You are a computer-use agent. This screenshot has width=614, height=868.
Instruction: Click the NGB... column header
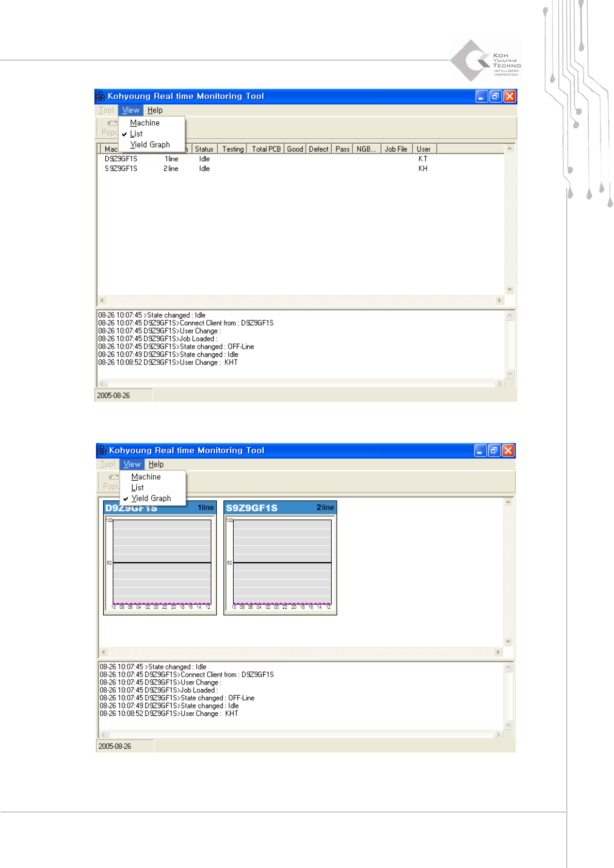366,149
